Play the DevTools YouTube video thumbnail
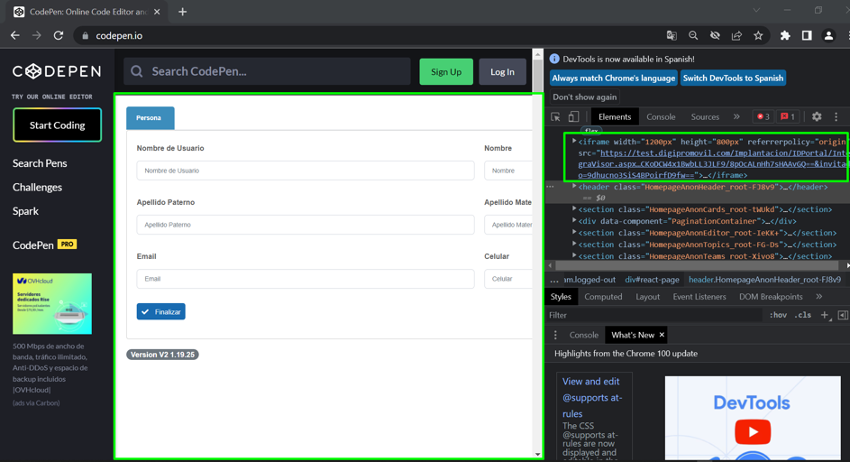The image size is (850, 462). [x=751, y=432]
